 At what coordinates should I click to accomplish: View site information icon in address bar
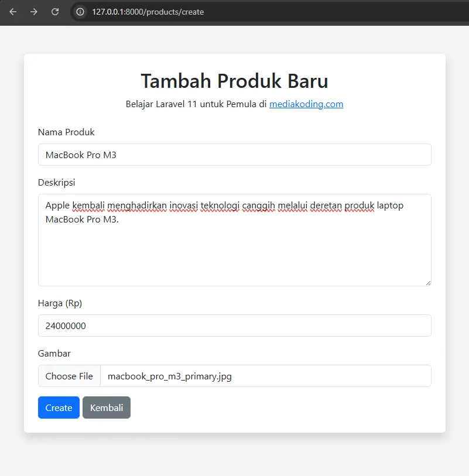(80, 12)
